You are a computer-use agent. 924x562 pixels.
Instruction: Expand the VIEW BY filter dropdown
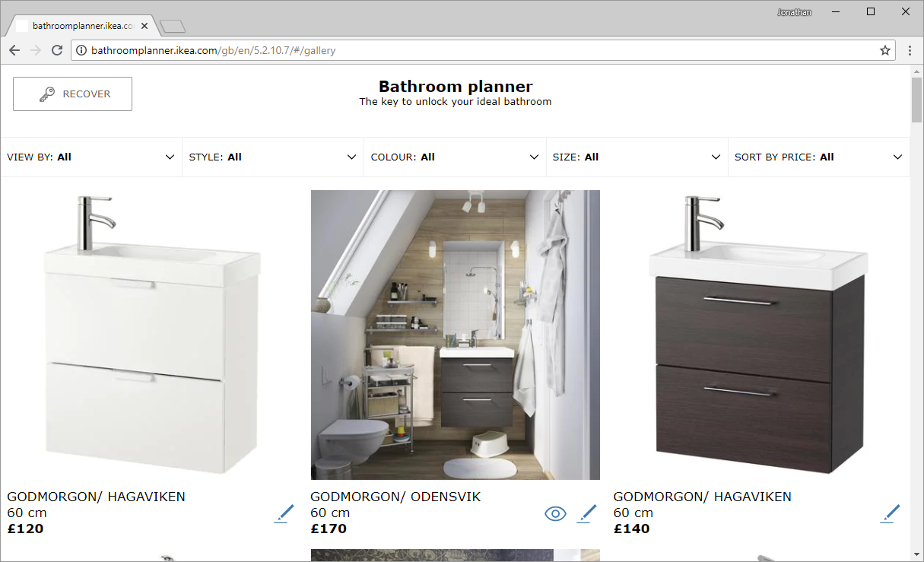coord(91,157)
